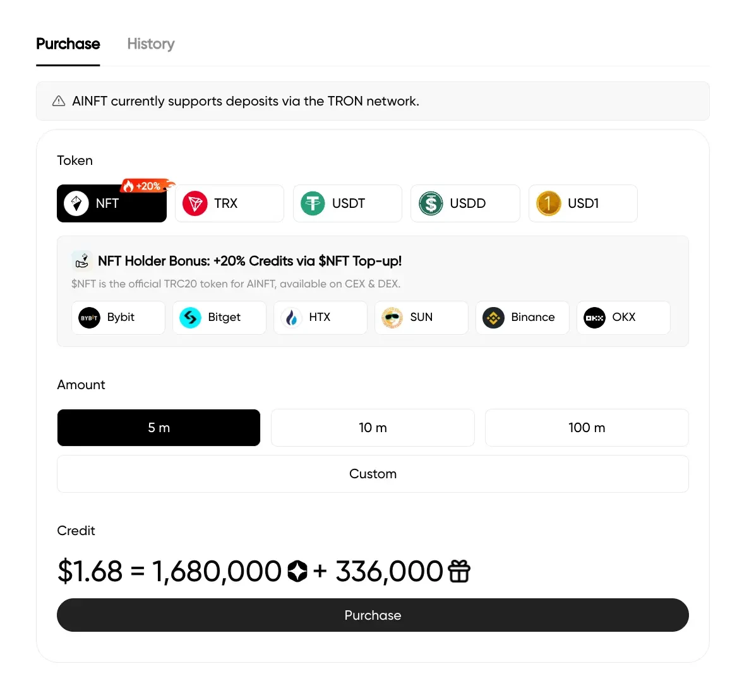Select the 10 m amount option

click(373, 428)
